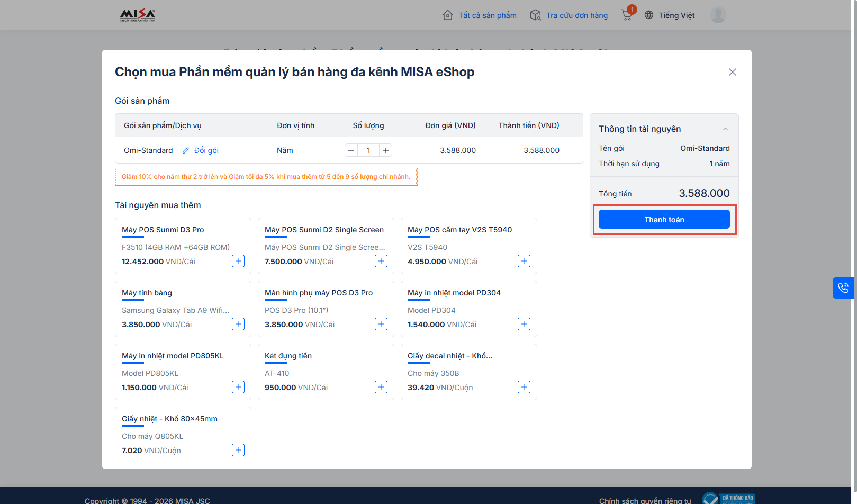The height and width of the screenshot is (504, 857).
Task: Add Giấy nhiệt Khổ 80×45mm
Action: (238, 450)
